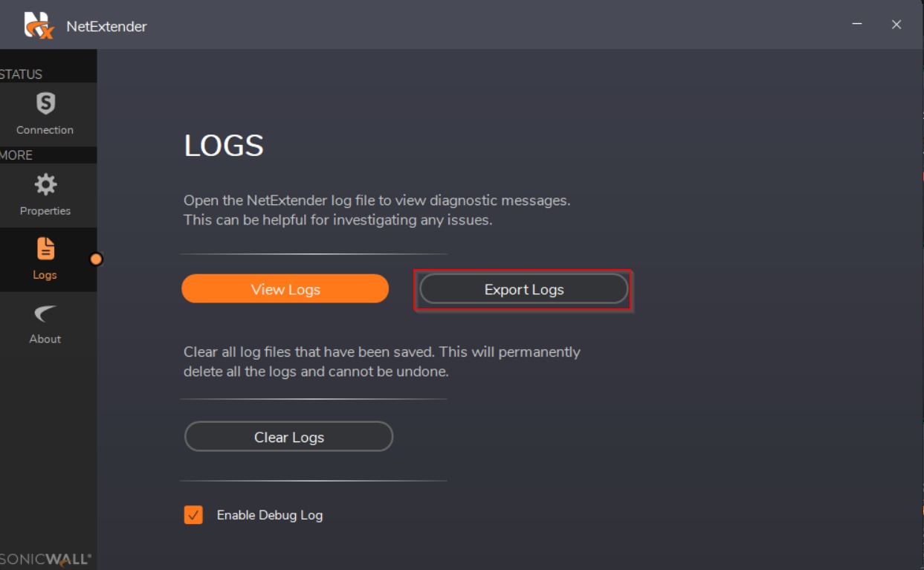Click the NetExtender title text

(x=106, y=27)
